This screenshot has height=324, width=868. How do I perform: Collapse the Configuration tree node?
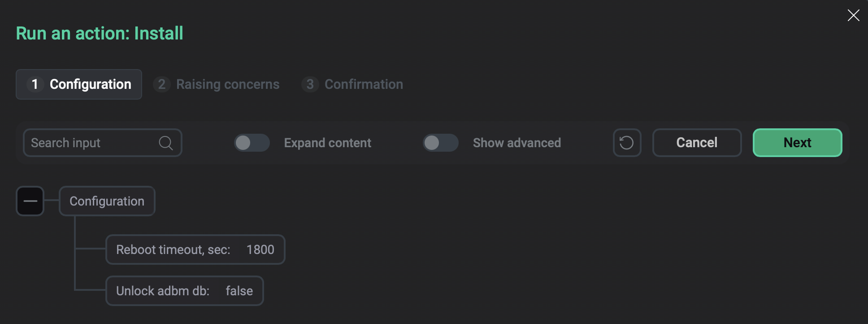click(x=30, y=201)
